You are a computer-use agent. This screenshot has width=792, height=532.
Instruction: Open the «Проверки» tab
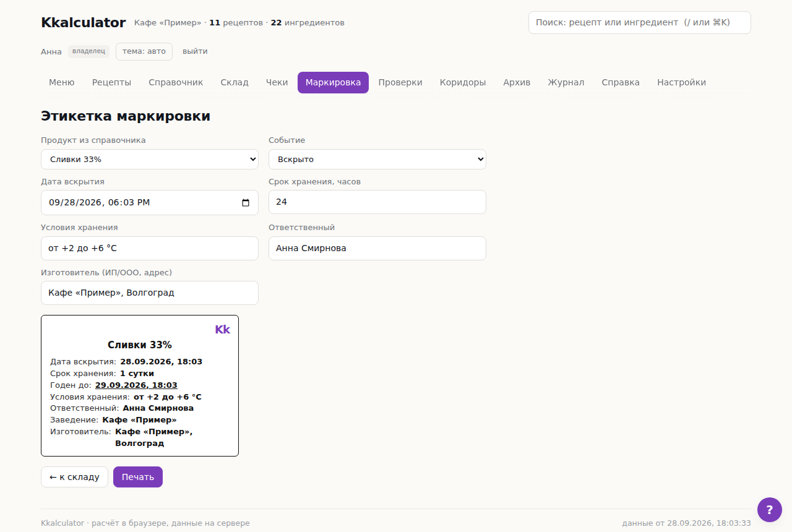pyautogui.click(x=400, y=82)
